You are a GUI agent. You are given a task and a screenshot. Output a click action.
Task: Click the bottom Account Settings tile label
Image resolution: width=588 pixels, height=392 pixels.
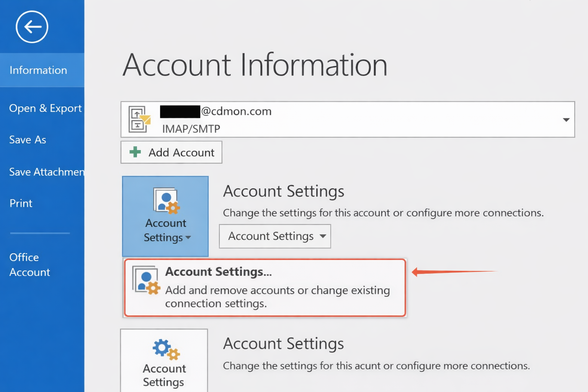pos(164,375)
